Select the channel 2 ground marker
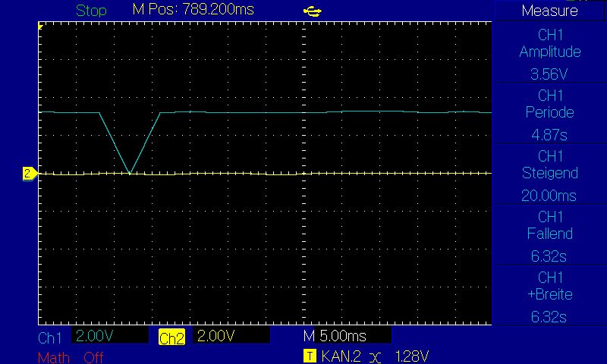The image size is (607, 364). [30, 174]
